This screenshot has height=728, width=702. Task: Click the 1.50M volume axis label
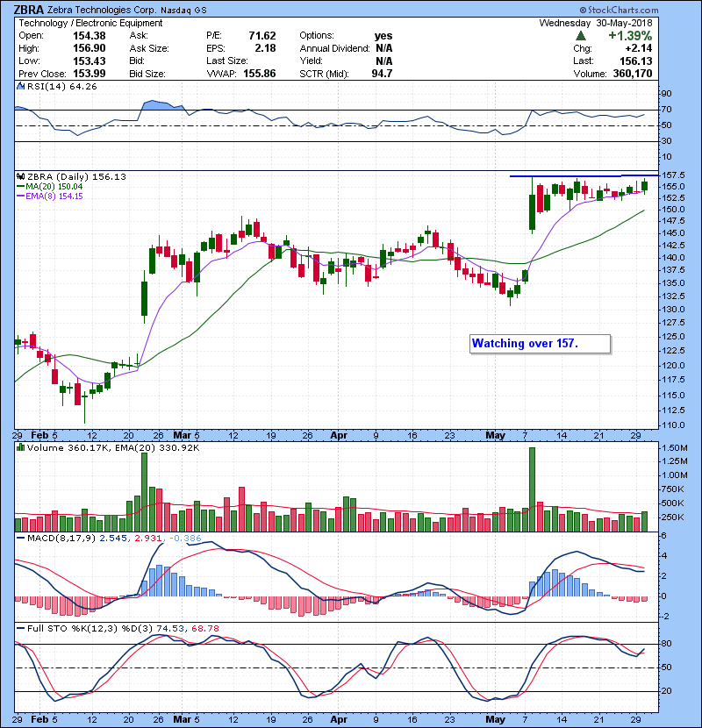click(x=676, y=447)
